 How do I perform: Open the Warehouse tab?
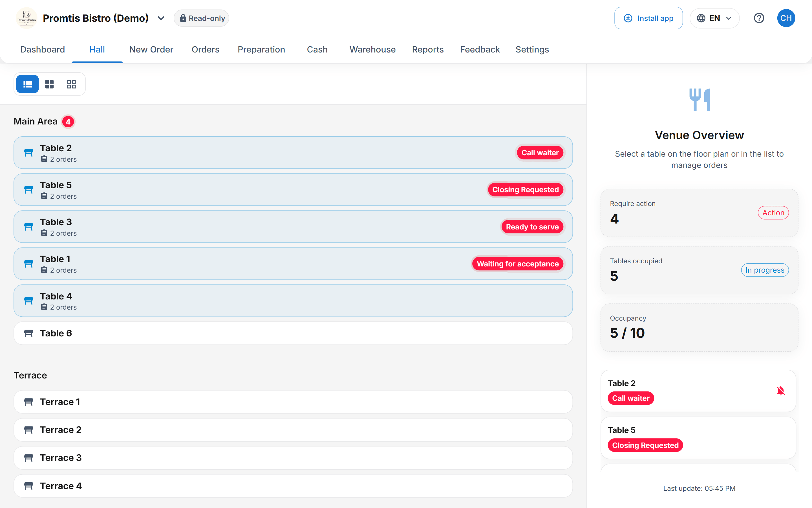[372, 49]
